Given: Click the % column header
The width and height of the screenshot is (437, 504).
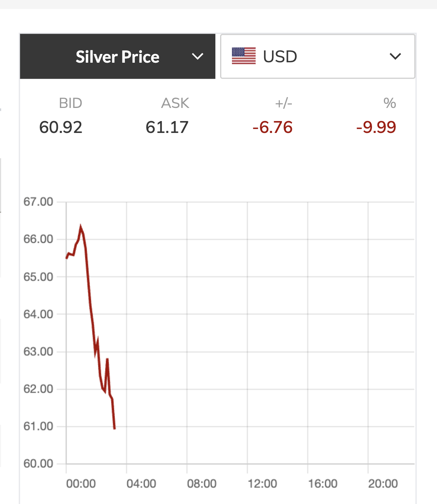Looking at the screenshot, I should pos(389,103).
